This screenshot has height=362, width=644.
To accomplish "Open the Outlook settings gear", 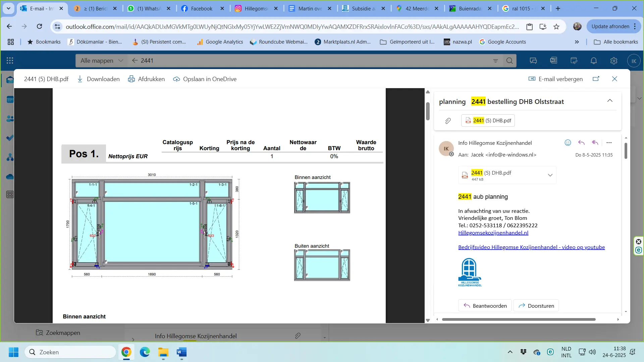I will [613, 61].
